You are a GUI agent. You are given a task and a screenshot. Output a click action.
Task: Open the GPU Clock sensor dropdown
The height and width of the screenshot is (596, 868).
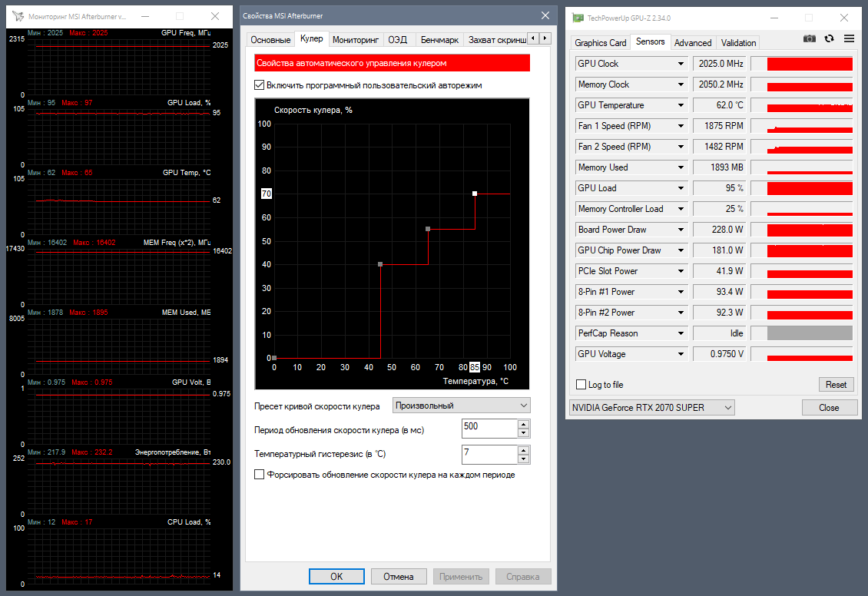(x=681, y=64)
